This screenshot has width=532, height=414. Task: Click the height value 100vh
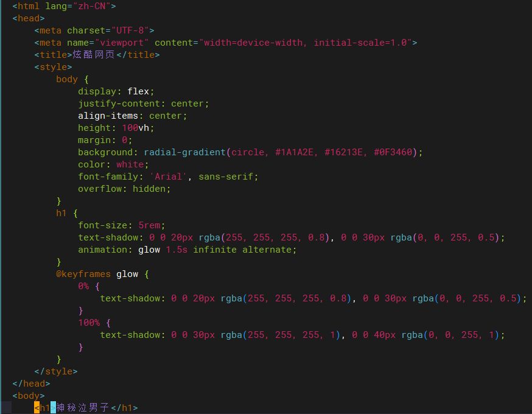tap(138, 128)
